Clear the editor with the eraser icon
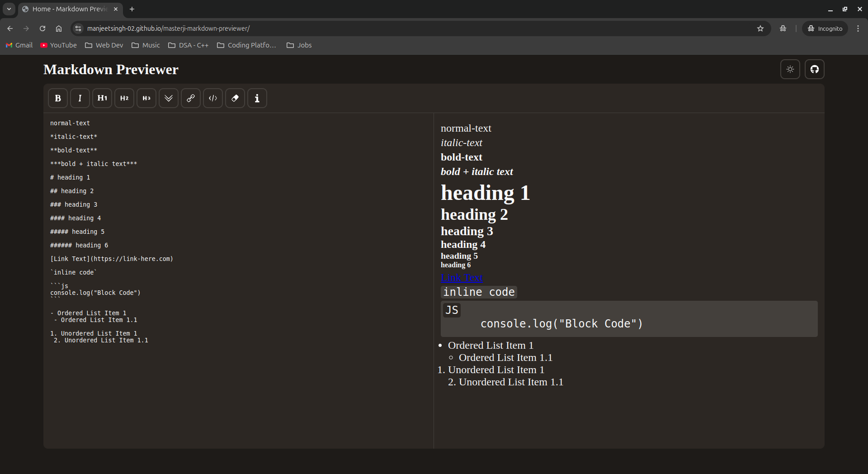The image size is (868, 474). [x=235, y=98]
